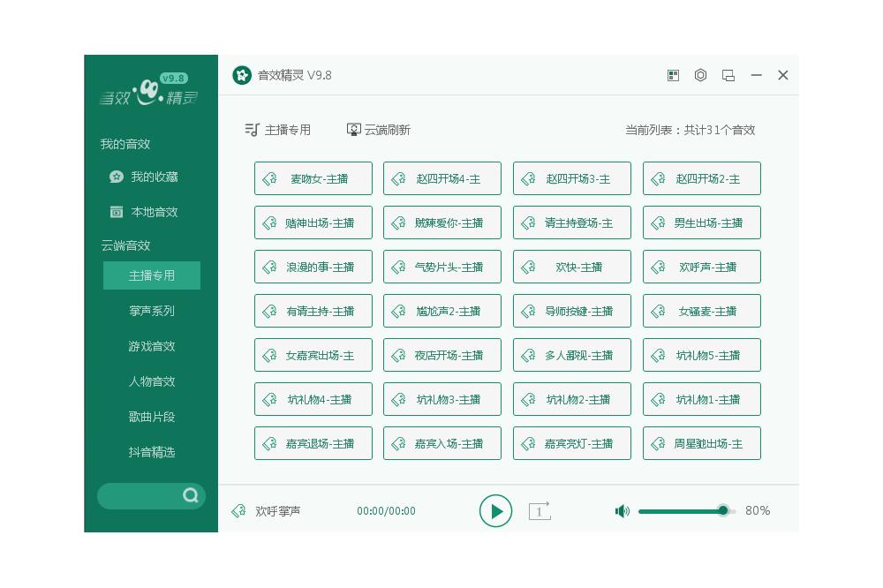Play the 多人鄙视-主播 sound button
This screenshot has width=883, height=588.
pyautogui.click(x=571, y=355)
